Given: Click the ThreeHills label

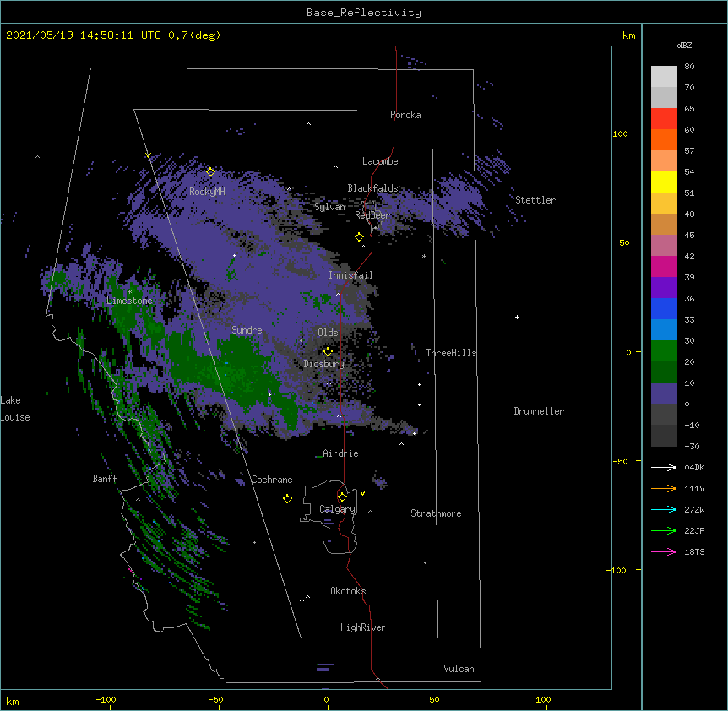Looking at the screenshot, I should [452, 353].
